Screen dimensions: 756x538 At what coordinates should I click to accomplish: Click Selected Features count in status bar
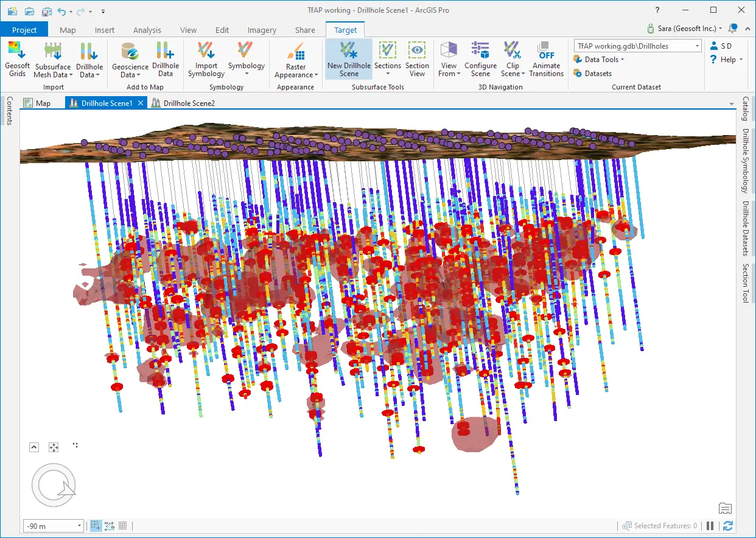pyautogui.click(x=660, y=526)
